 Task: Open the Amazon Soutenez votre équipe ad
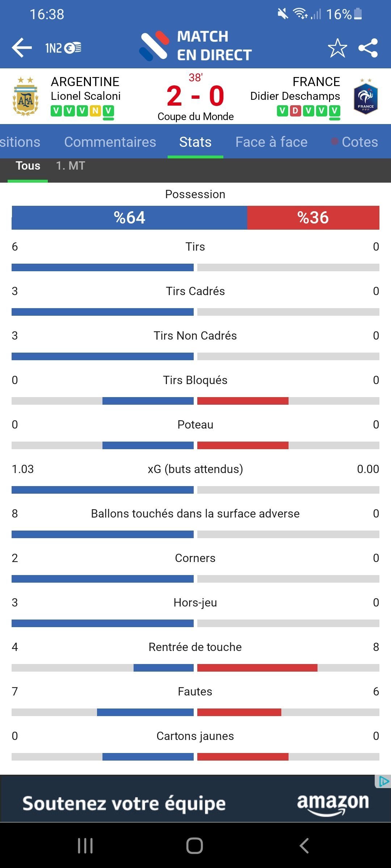(195, 803)
